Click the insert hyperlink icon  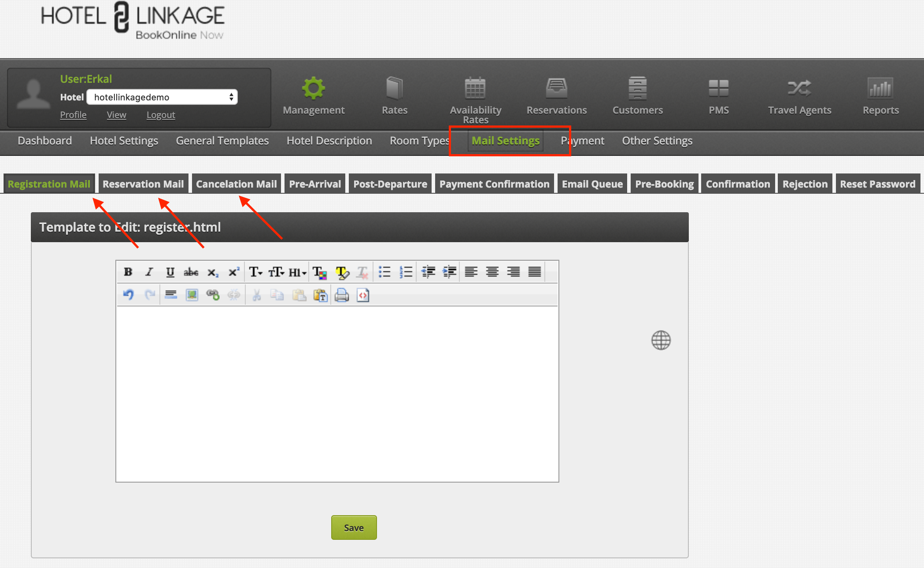click(213, 295)
